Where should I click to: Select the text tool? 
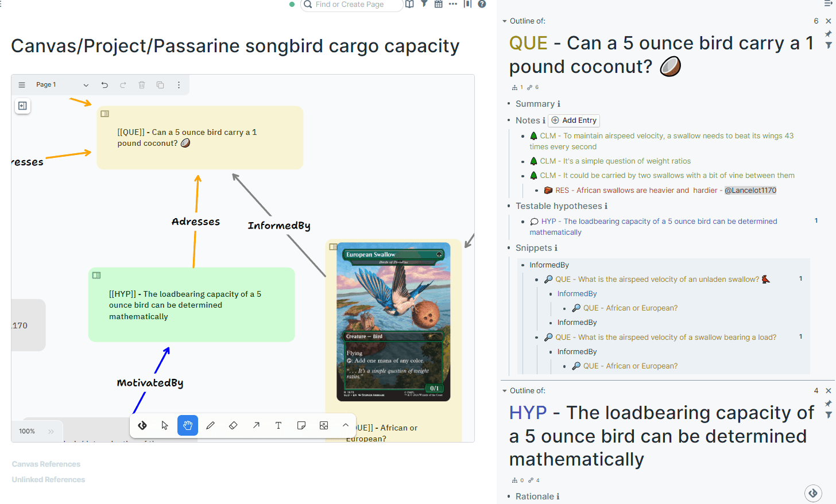tap(278, 425)
